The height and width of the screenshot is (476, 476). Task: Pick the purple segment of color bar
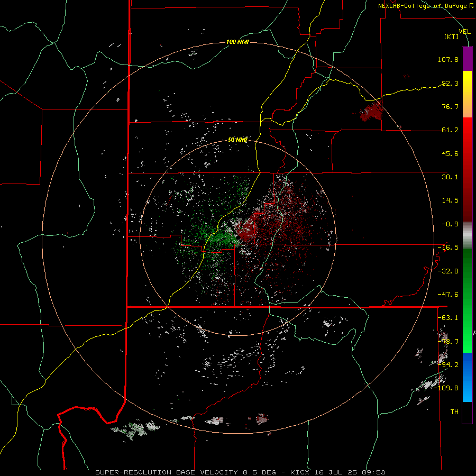[x=467, y=59]
